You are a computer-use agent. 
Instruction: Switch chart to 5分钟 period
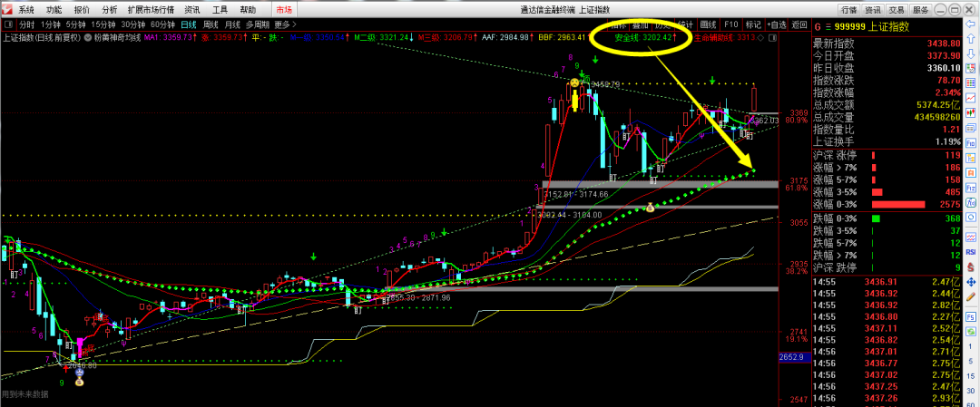[x=75, y=25]
